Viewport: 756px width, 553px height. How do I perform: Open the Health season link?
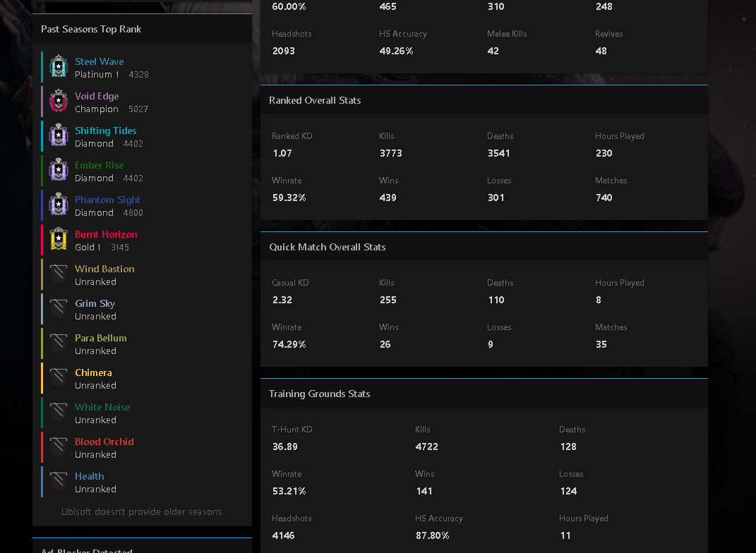(x=89, y=476)
